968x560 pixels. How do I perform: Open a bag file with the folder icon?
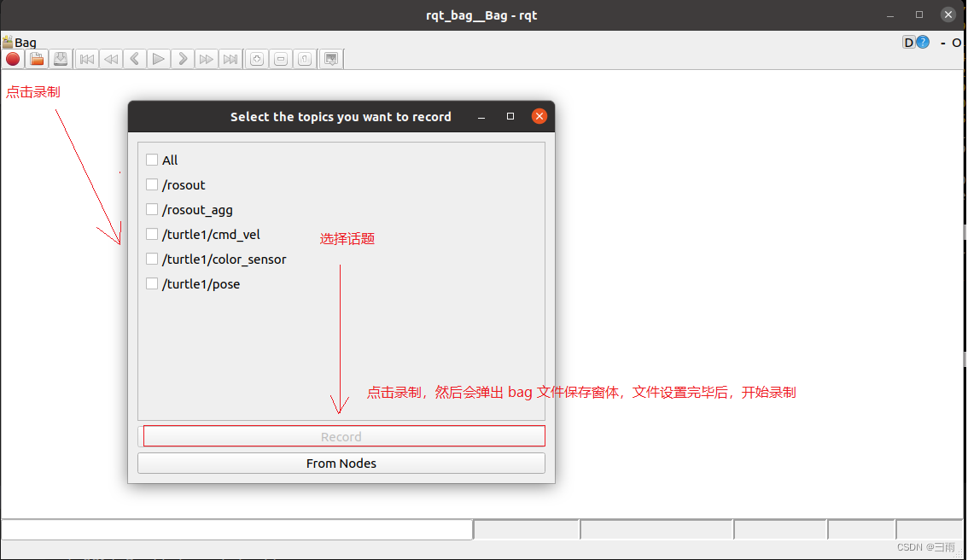[x=37, y=59]
